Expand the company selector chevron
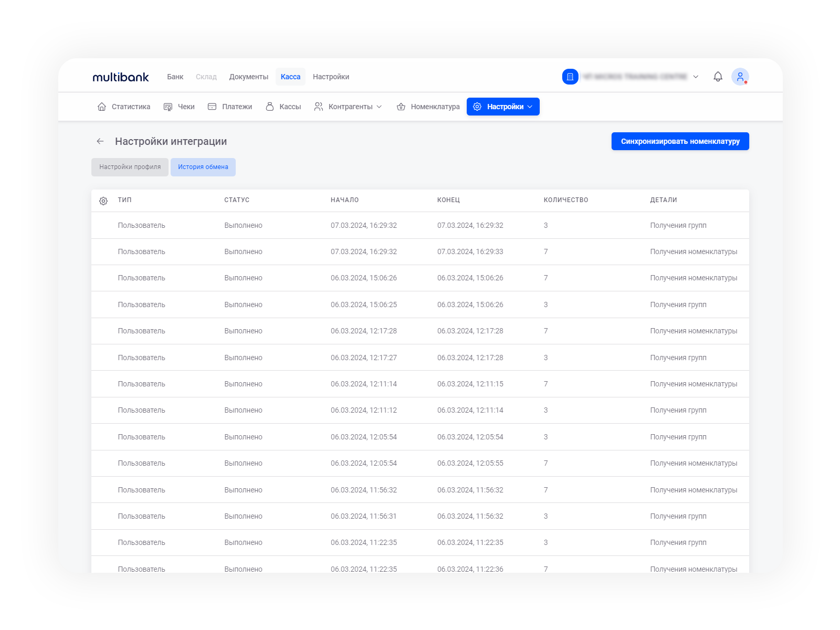This screenshot has height=630, width=840. click(696, 77)
